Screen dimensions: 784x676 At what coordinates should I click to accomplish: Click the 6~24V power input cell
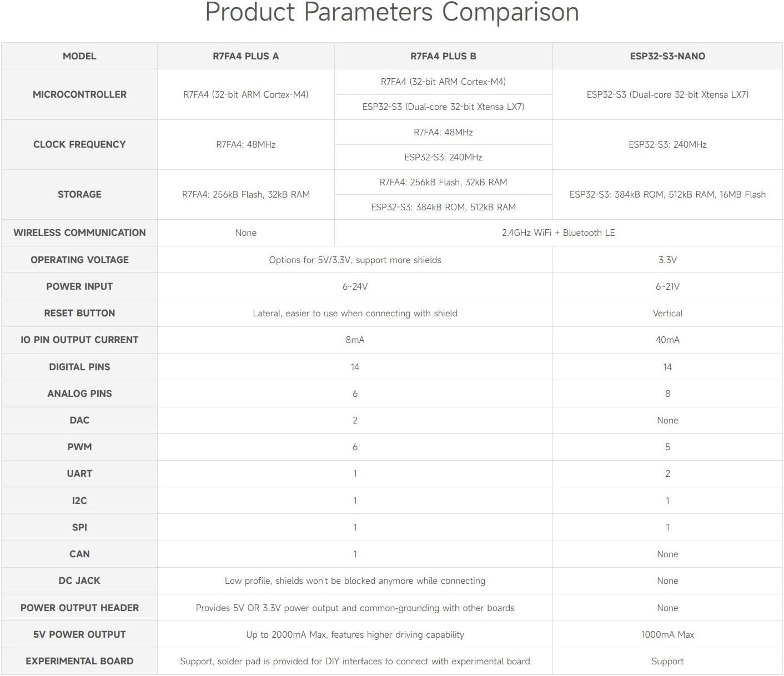click(355, 286)
